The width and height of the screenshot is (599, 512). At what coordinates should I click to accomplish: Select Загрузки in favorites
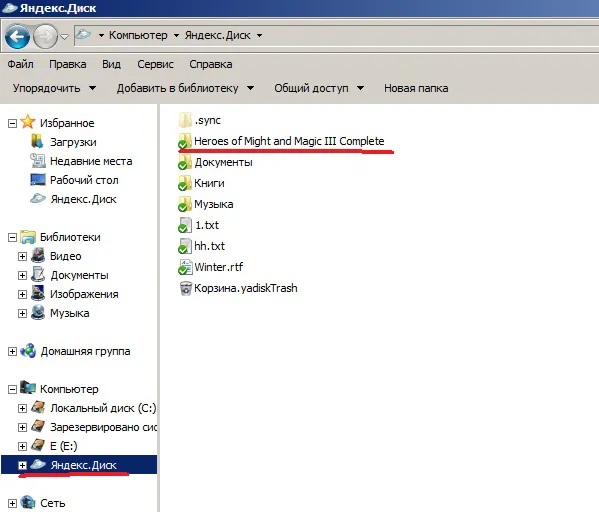[73, 142]
